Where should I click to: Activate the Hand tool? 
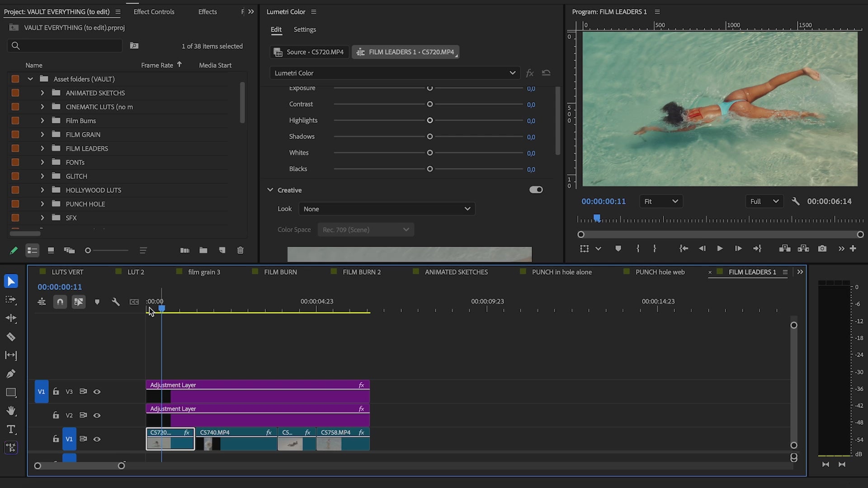tap(11, 411)
